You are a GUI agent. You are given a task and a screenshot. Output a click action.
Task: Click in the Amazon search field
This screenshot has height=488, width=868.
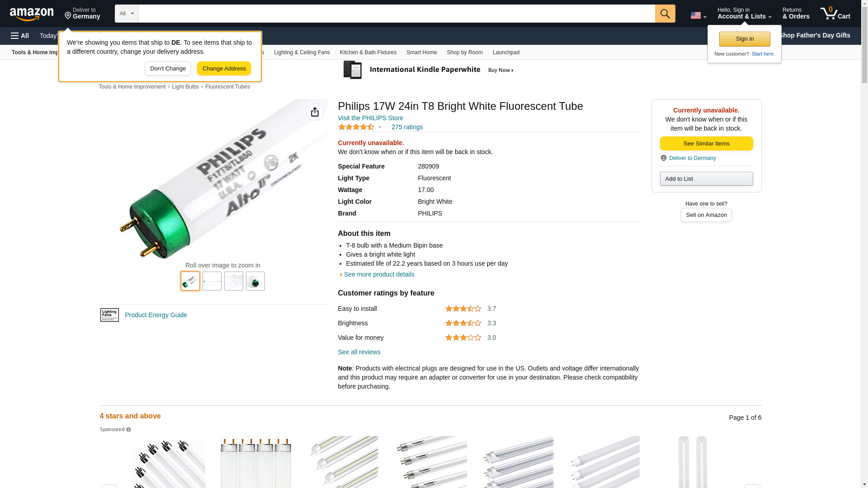[x=396, y=14]
